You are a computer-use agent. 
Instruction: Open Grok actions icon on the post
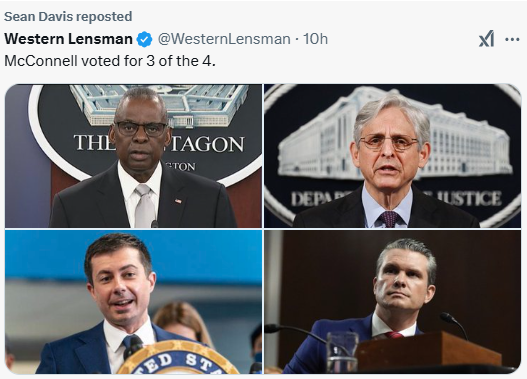(486, 39)
